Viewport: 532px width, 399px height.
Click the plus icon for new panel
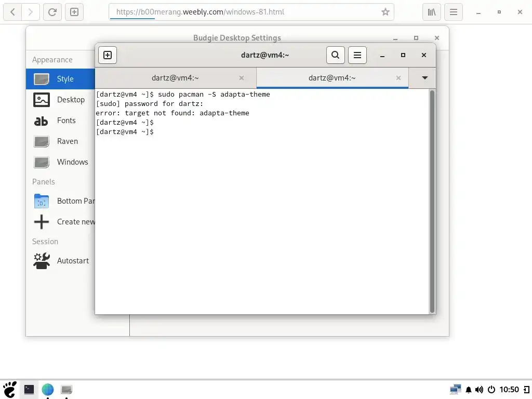point(42,222)
